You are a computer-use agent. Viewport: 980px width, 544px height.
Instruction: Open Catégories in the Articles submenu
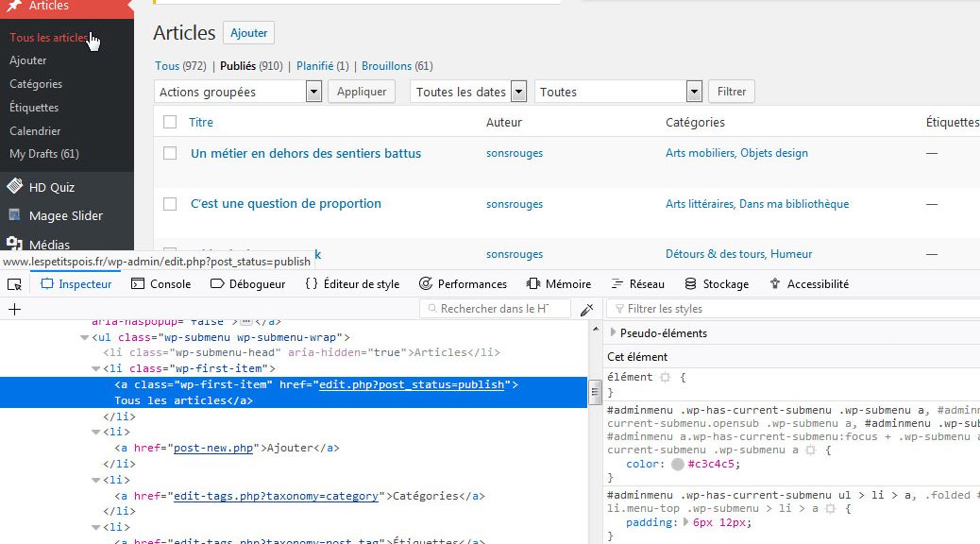tap(36, 84)
